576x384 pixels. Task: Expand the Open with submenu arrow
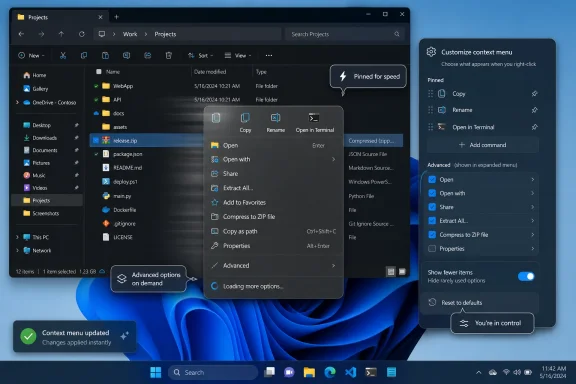(333, 159)
